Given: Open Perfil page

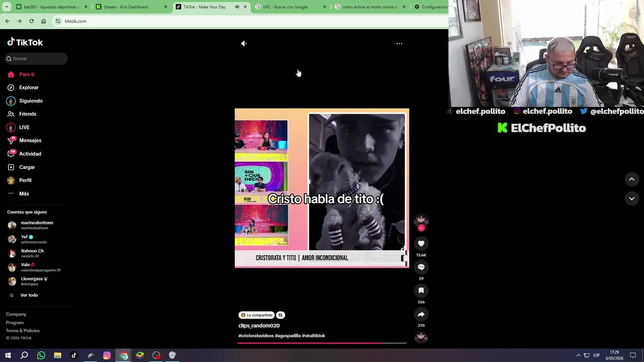Looking at the screenshot, I should pos(25,180).
